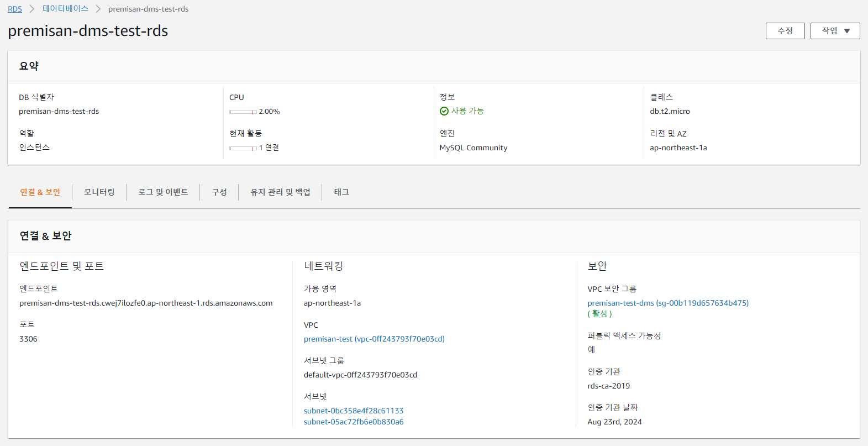Open 데이터베이스 breadcrumb link

[x=65, y=9]
